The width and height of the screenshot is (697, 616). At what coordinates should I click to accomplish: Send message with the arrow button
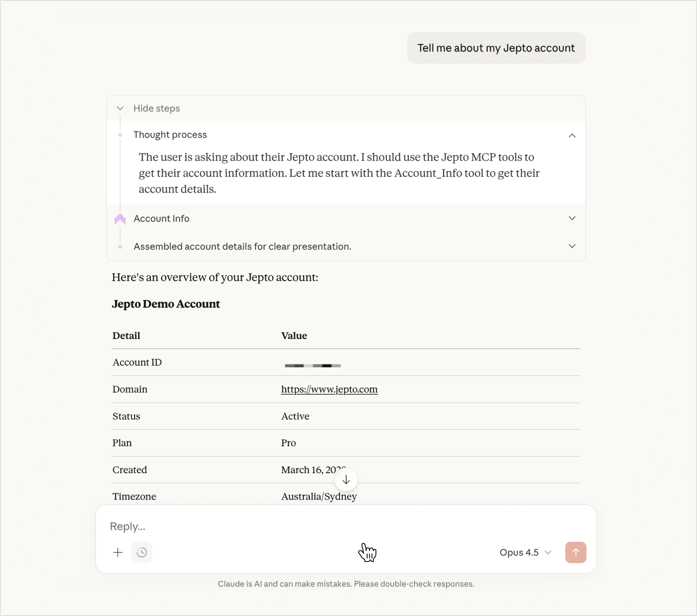(575, 552)
